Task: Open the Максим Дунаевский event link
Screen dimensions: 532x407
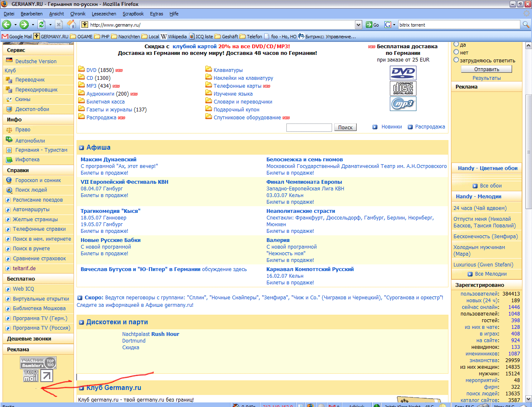Action: [x=108, y=160]
